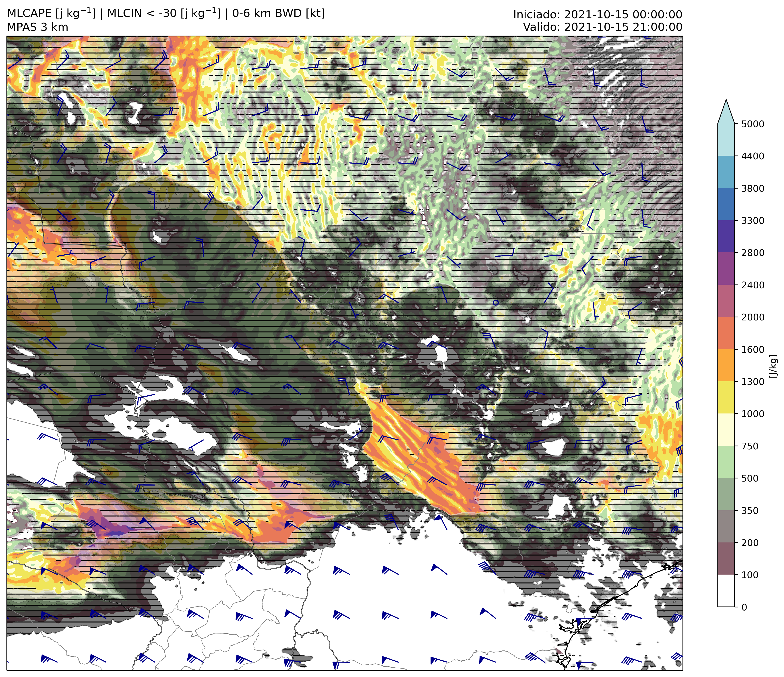Select the purple 2400-2800 color band
784x677 pixels.
tap(726, 268)
